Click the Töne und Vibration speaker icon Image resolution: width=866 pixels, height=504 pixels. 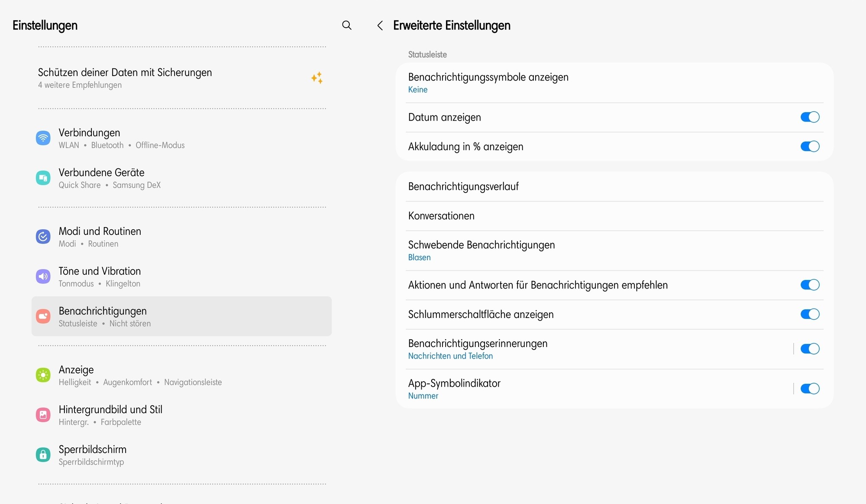point(43,276)
